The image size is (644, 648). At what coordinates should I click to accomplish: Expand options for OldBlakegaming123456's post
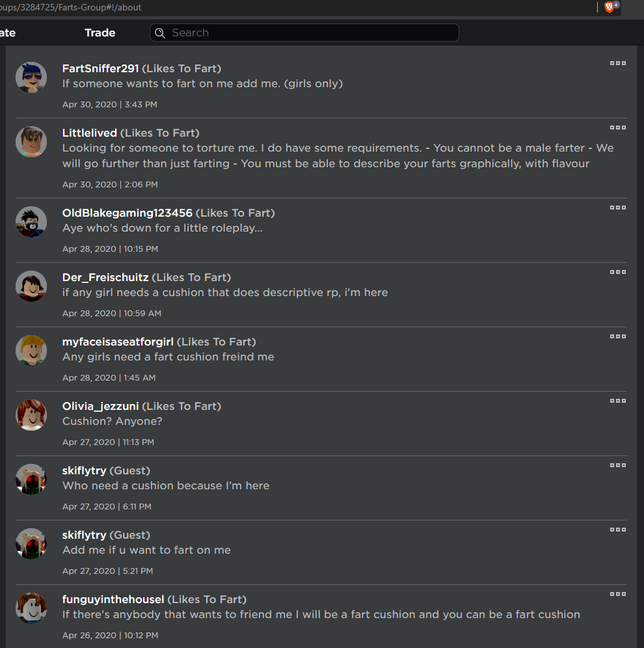pos(618,208)
